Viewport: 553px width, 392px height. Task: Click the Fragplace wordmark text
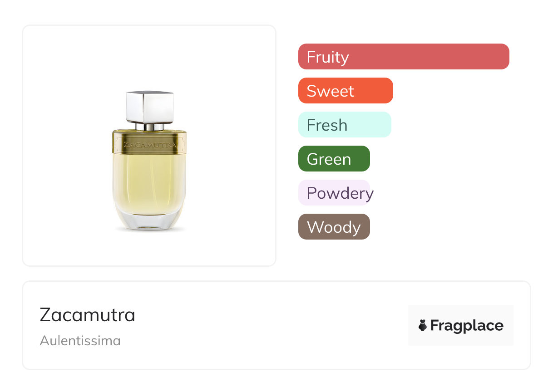click(467, 325)
